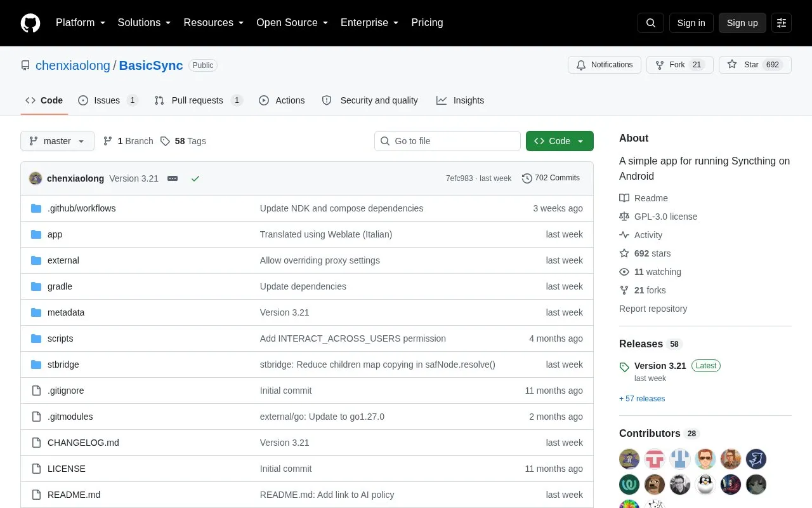Expand the Enterprise menu
Screen dimensions: 812x508
370,23
